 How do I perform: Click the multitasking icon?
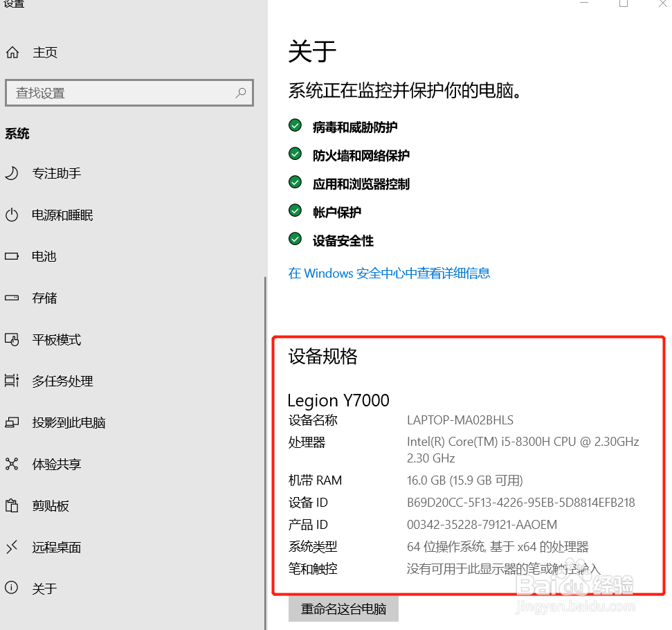pos(12,381)
